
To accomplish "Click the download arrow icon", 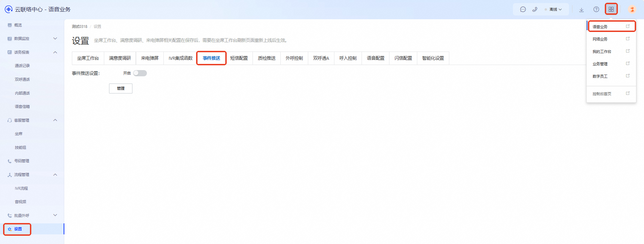I will [581, 10].
